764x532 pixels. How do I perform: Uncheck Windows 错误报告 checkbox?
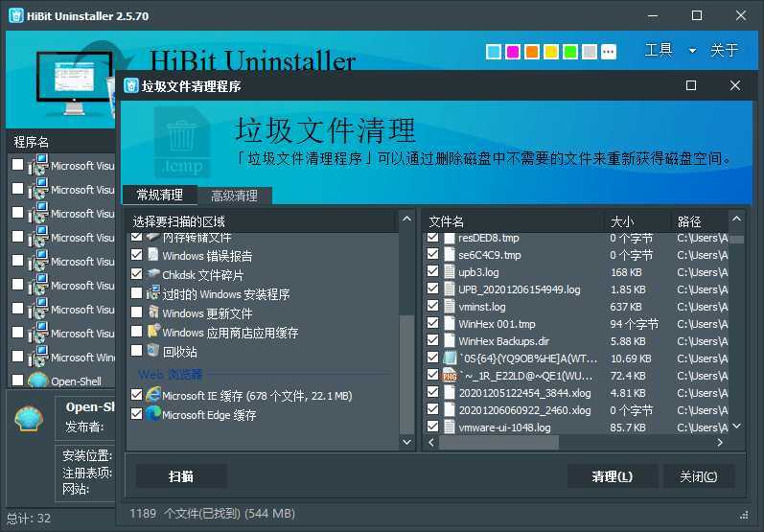point(137,255)
